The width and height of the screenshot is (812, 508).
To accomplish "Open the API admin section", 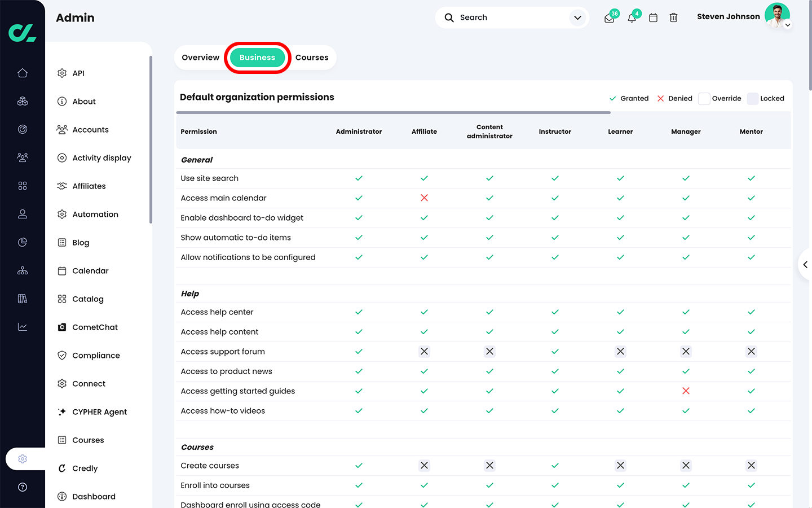I will 78,73.
